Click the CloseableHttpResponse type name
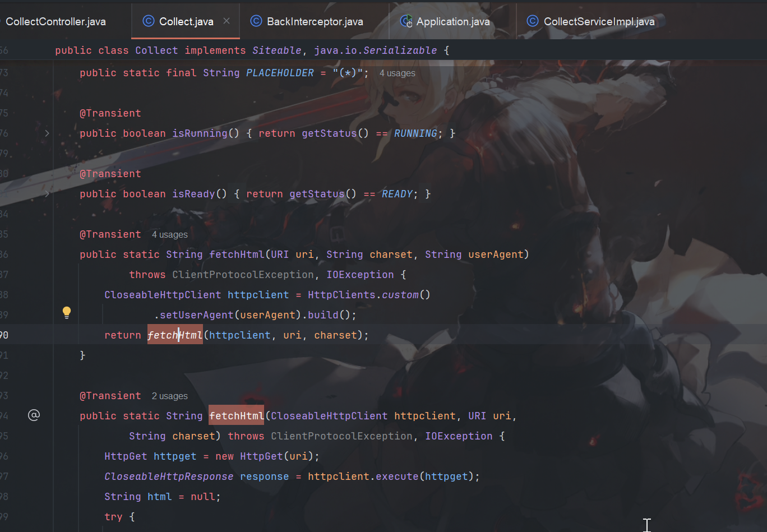This screenshot has height=532, width=767. coord(168,477)
